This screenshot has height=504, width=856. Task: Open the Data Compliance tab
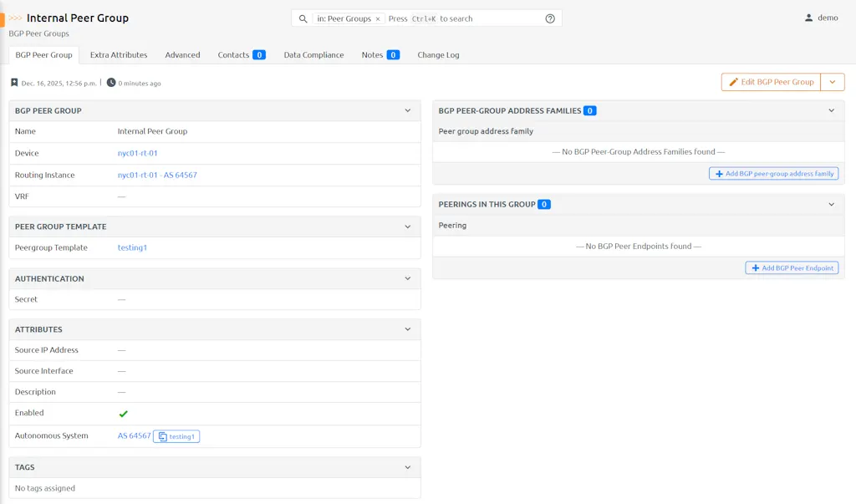click(x=313, y=55)
